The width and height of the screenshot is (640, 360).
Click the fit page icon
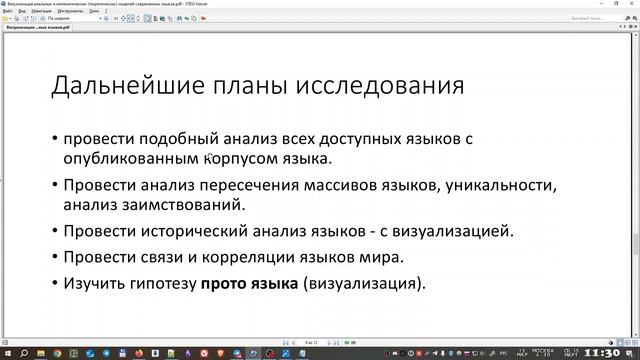click(x=123, y=18)
